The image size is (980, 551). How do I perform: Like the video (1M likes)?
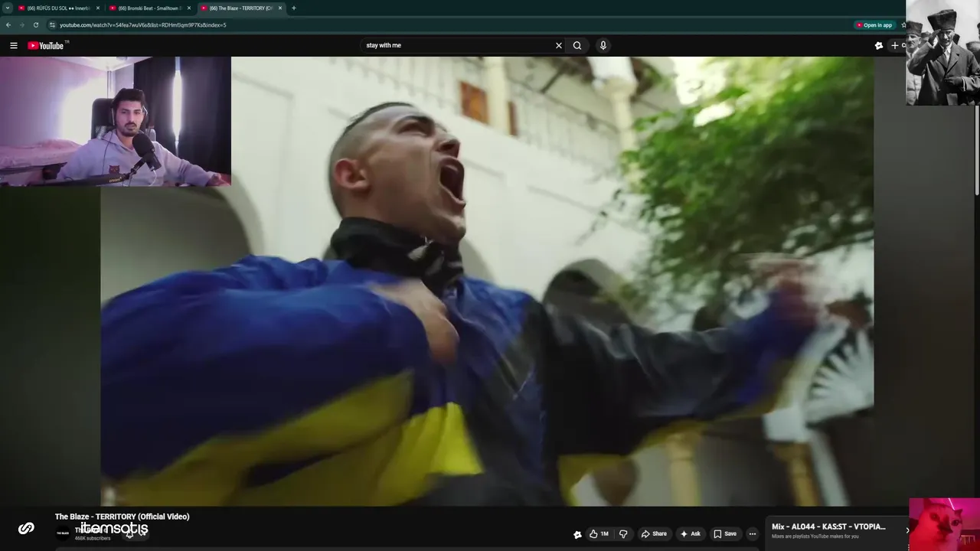point(599,534)
